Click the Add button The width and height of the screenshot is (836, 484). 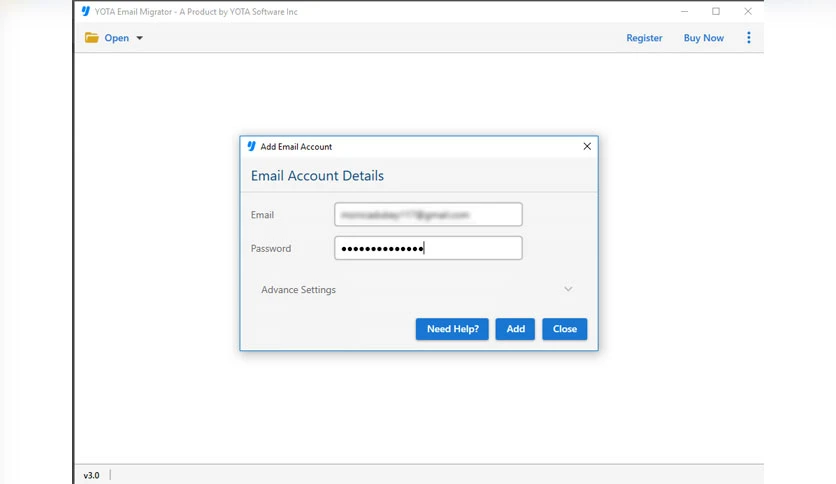pyautogui.click(x=515, y=329)
